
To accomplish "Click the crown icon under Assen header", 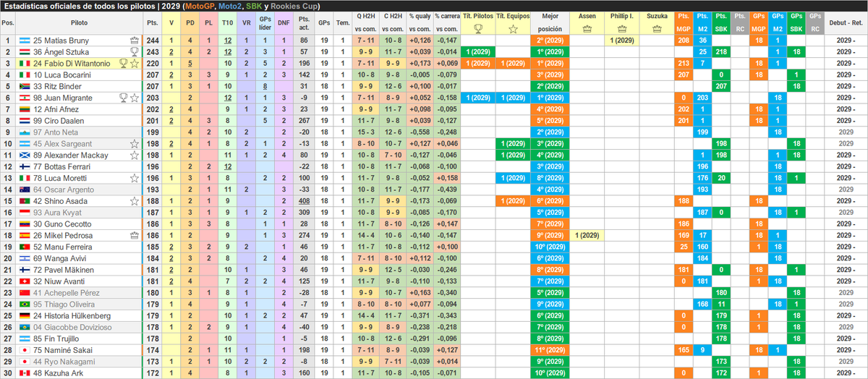I will (x=587, y=29).
